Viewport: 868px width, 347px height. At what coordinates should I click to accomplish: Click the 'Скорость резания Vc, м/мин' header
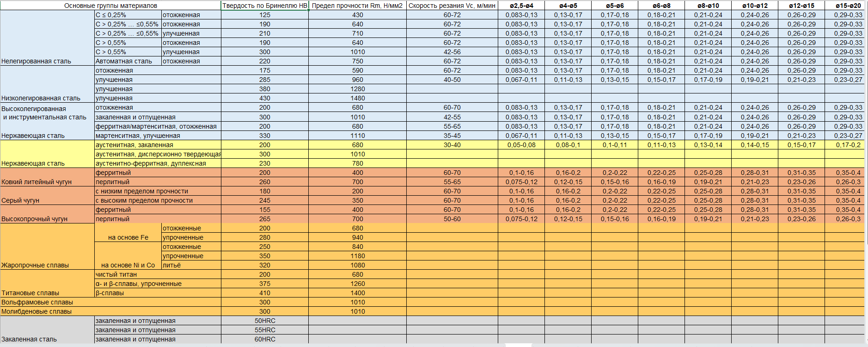(x=452, y=6)
